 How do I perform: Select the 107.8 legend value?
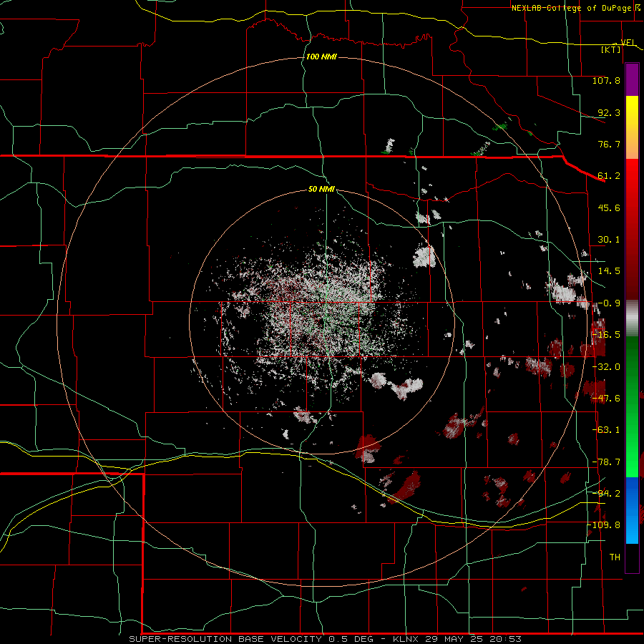pos(606,80)
